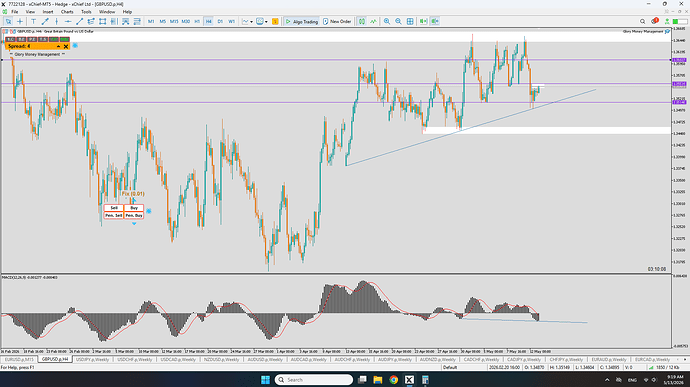Select the Fibonacci retracement tool
690x387 pixels.
[114, 21]
